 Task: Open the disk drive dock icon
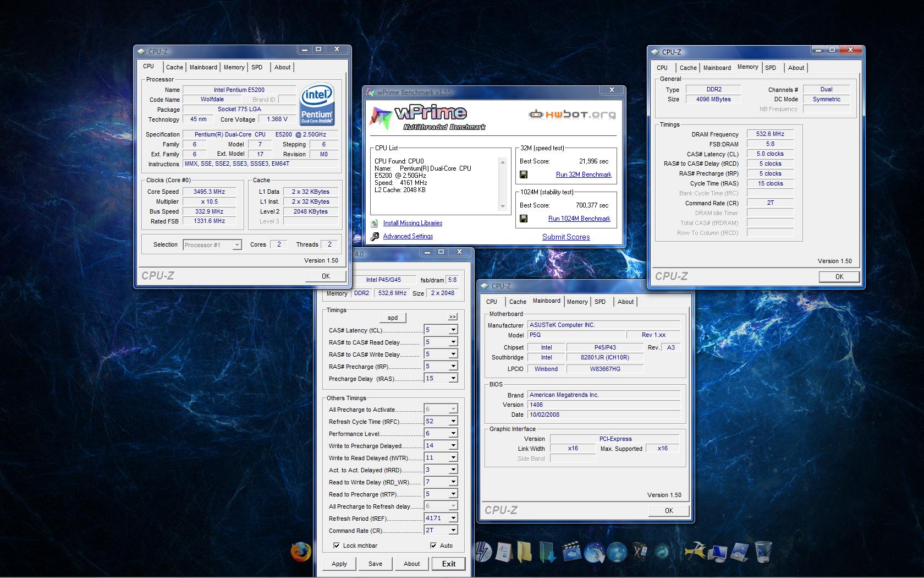tap(740, 552)
